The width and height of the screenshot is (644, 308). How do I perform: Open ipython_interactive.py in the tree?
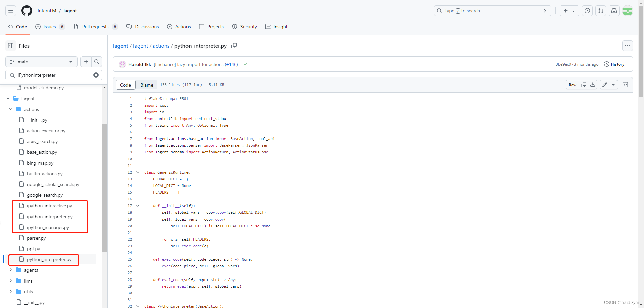point(49,206)
